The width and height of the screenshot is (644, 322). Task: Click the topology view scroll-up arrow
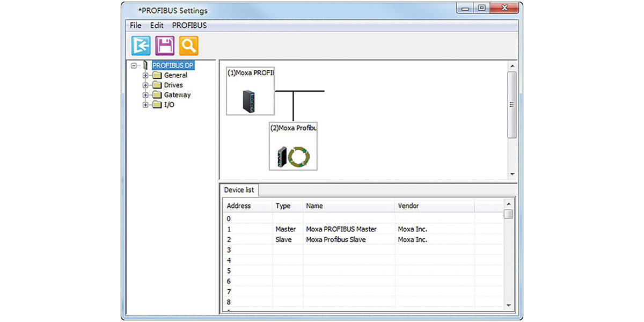coord(512,66)
